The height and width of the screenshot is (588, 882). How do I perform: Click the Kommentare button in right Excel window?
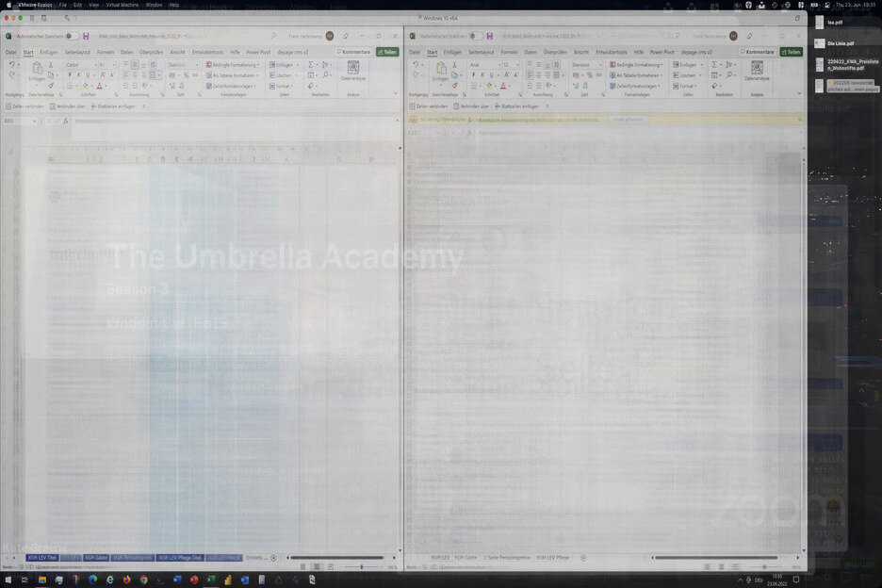coord(757,53)
